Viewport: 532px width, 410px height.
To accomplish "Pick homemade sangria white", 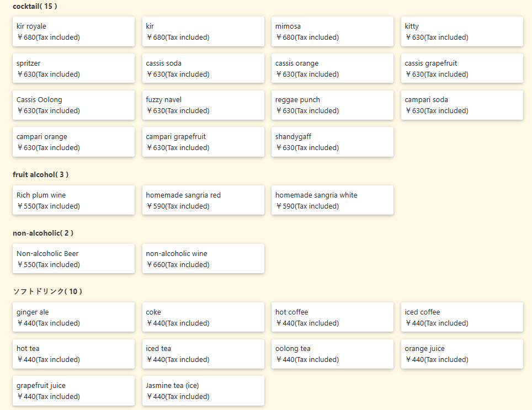I will pos(332,200).
